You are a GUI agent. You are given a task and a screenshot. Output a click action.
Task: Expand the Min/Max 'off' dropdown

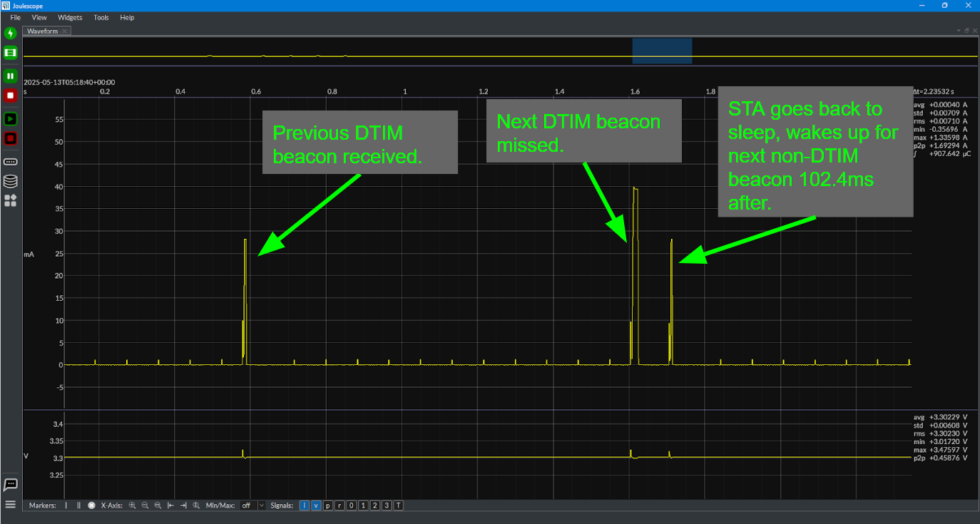pos(252,505)
